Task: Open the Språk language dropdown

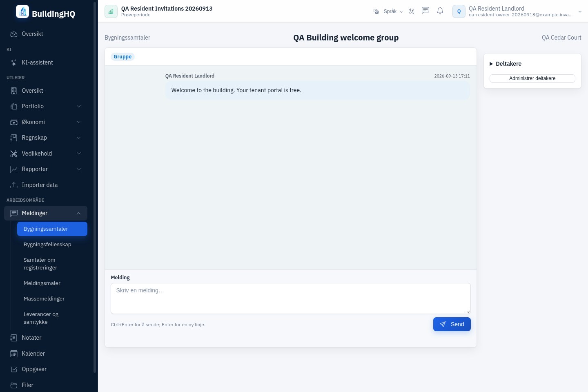Action: (x=388, y=11)
